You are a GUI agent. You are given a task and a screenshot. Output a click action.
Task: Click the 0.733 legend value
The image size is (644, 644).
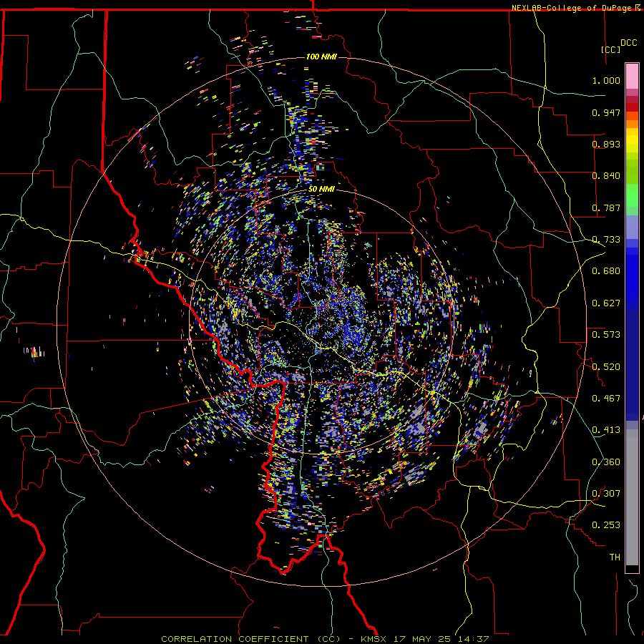(606, 240)
